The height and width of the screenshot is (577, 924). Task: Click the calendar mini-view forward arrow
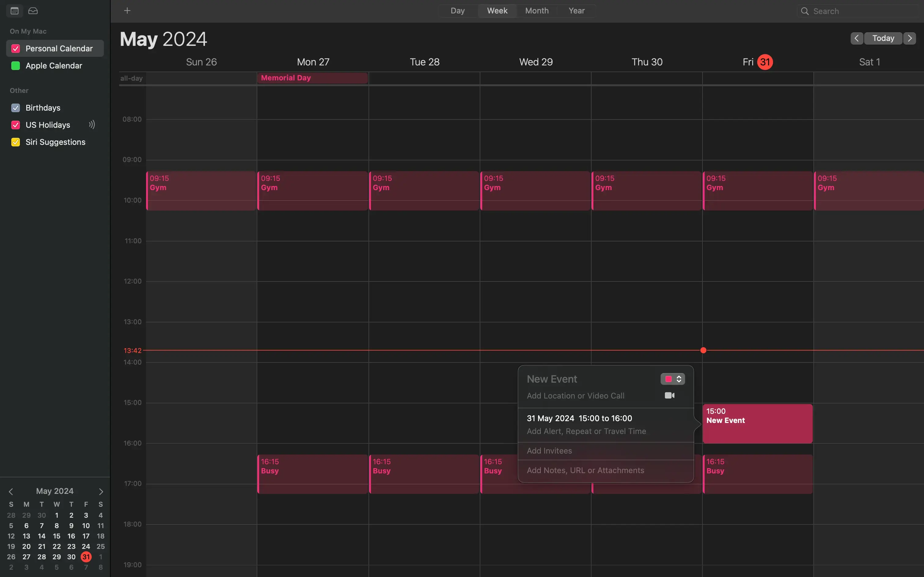(x=101, y=491)
